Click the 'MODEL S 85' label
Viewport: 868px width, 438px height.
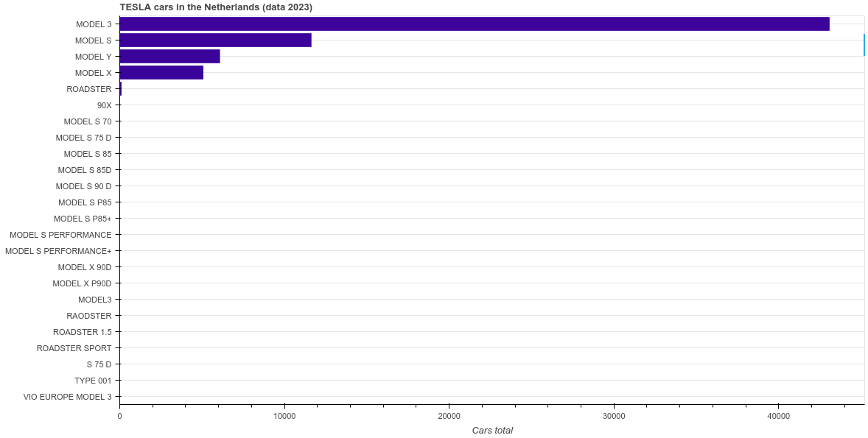88,154
